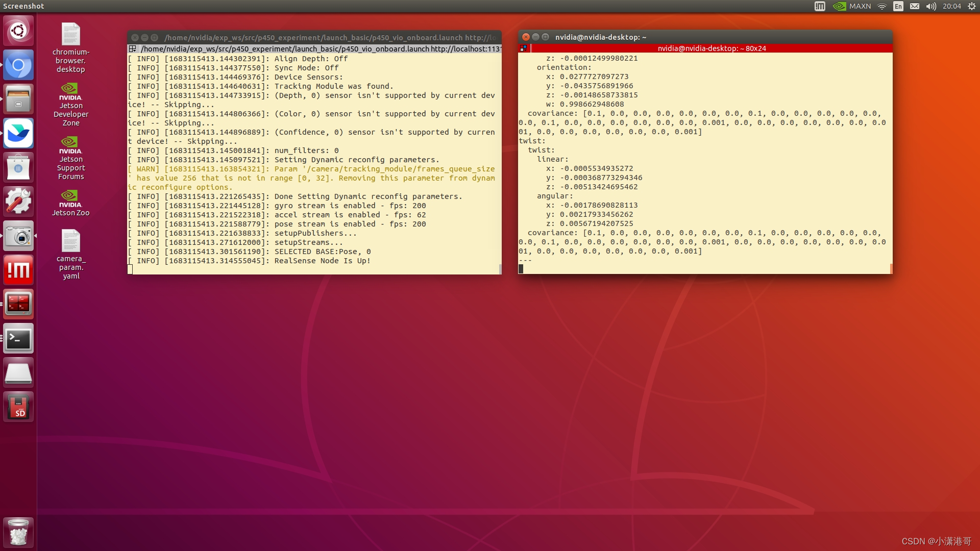
Task: Select NVIDIA Jetson Developer Zone desktop shortcut
Action: click(x=71, y=105)
